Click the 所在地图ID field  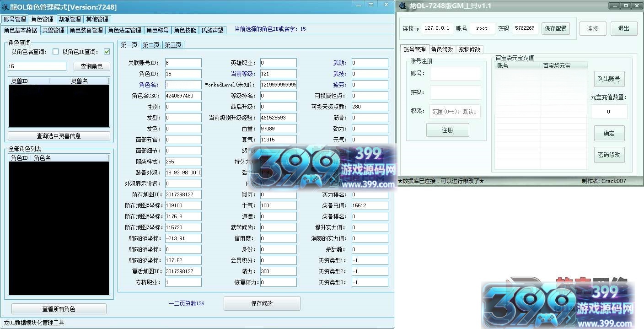click(183, 194)
